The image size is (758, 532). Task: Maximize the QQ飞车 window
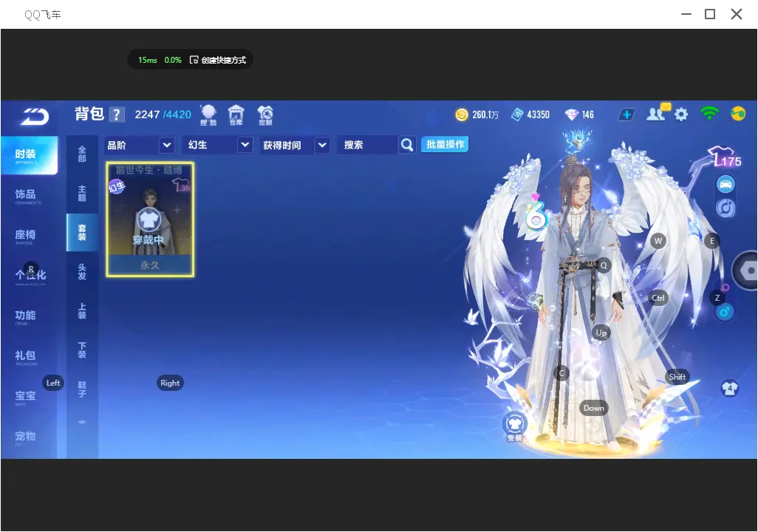710,14
